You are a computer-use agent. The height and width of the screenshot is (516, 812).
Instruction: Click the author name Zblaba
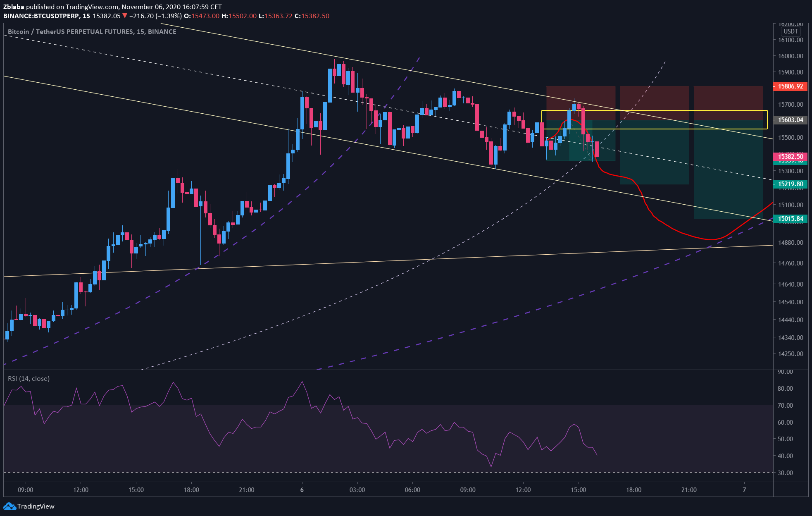tap(14, 7)
